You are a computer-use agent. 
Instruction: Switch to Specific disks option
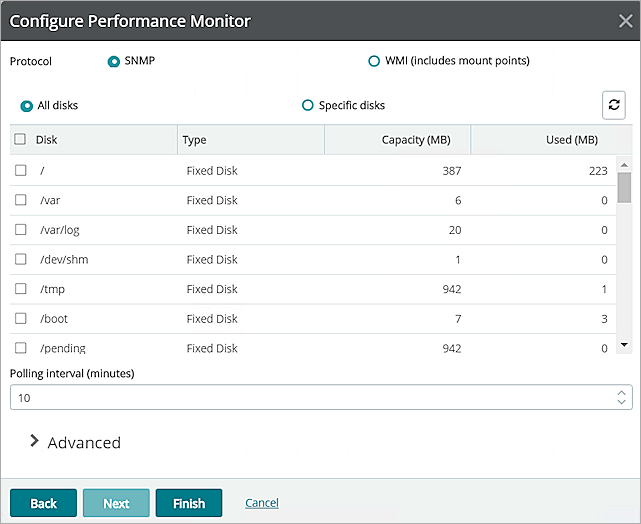[x=308, y=105]
